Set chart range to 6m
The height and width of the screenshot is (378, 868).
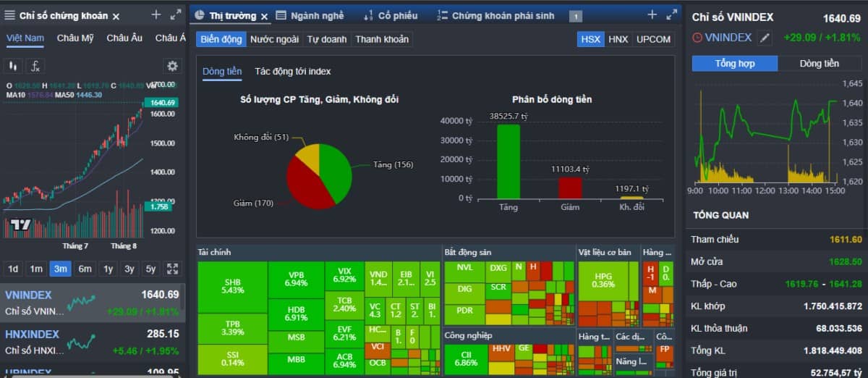tap(85, 269)
